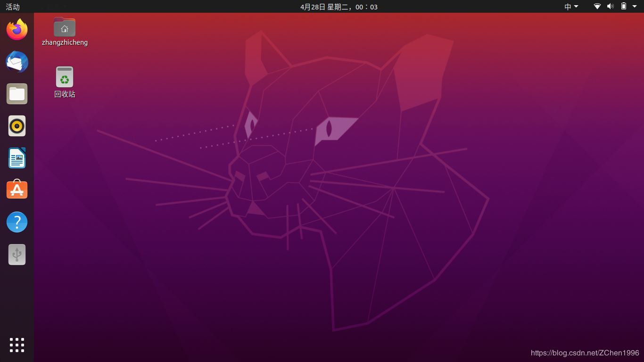This screenshot has width=644, height=362.
Task: Show all applications grid
Action: (x=17, y=345)
